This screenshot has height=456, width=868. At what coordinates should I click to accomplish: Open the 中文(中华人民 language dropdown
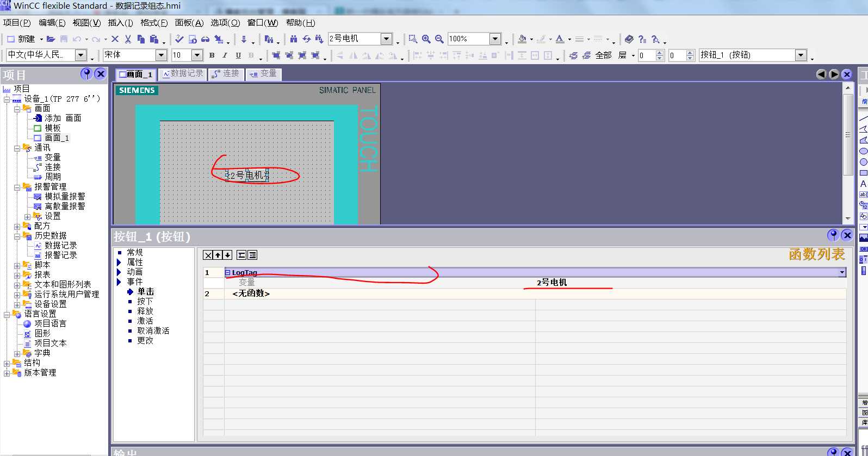point(80,55)
